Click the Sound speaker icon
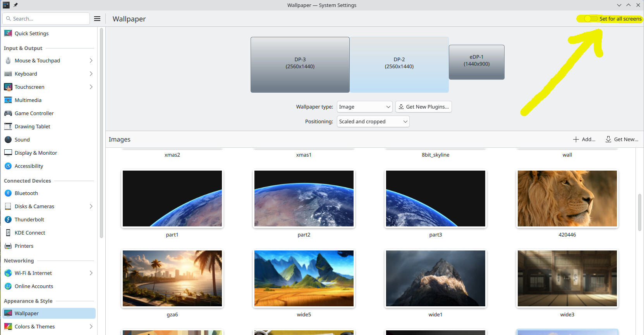Image resolution: width=644 pixels, height=335 pixels. 8,140
